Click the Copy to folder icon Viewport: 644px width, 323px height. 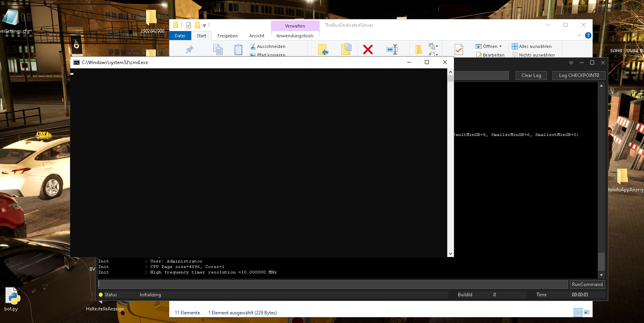tap(346, 50)
